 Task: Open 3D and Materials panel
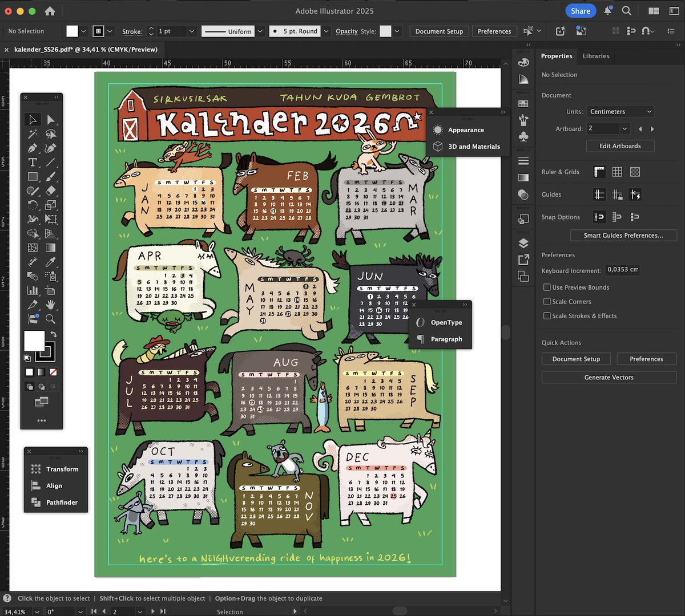pos(466,147)
